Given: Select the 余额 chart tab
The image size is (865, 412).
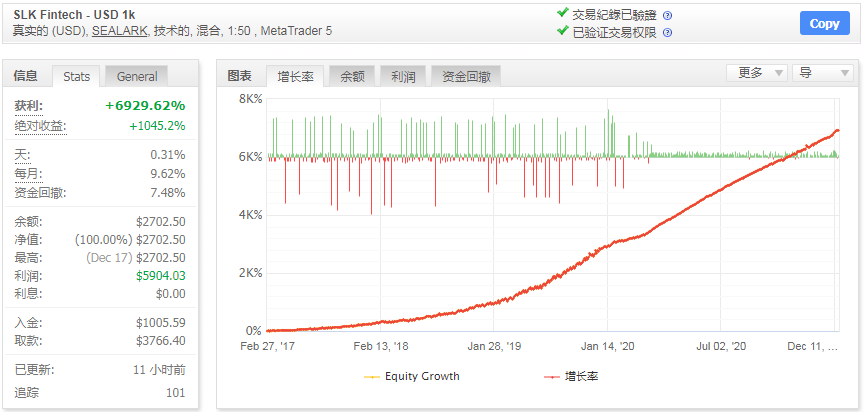Looking at the screenshot, I should [352, 77].
